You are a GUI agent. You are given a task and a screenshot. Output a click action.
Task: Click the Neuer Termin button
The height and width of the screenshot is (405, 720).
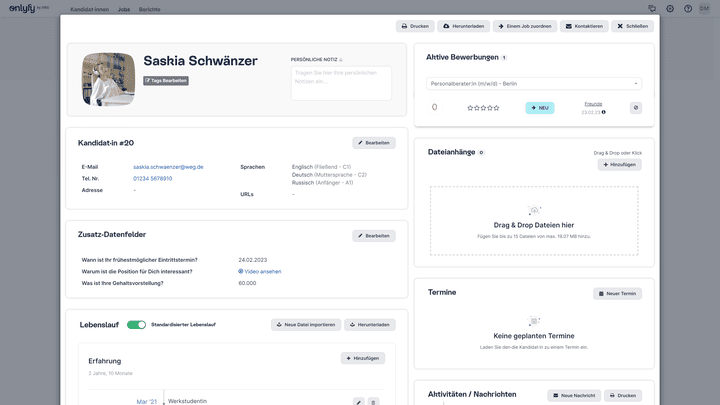617,293
